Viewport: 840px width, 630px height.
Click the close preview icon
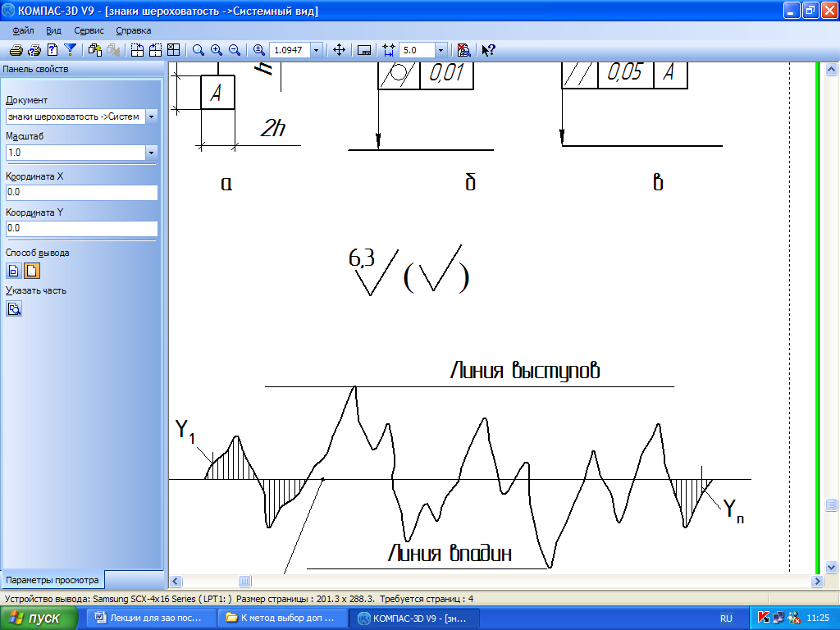464,50
